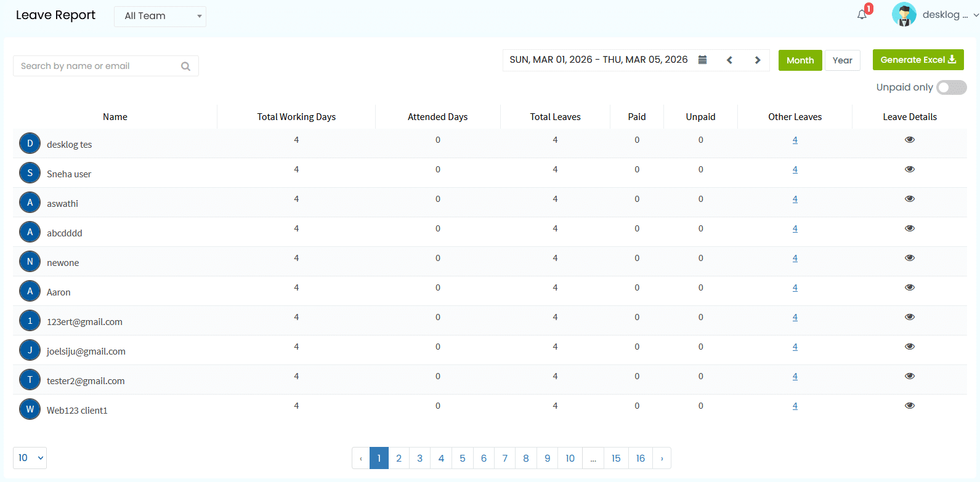
Task: Go to page 3
Action: coord(419,458)
